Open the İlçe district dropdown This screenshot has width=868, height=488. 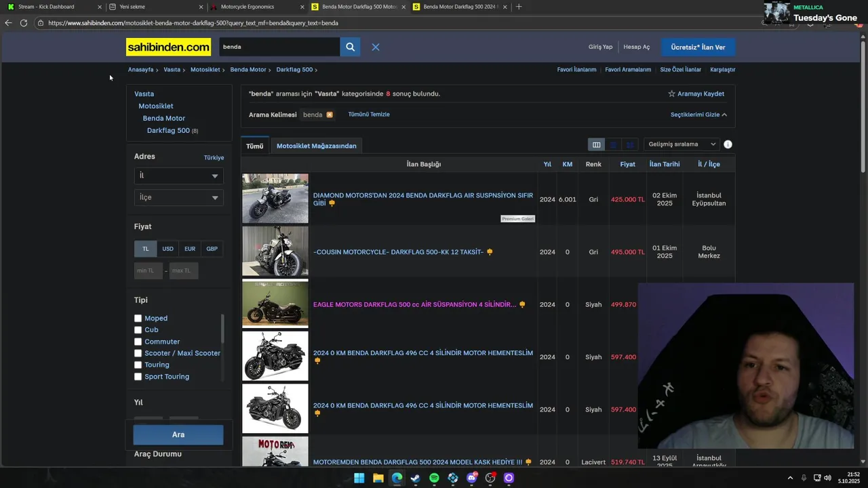tap(178, 197)
